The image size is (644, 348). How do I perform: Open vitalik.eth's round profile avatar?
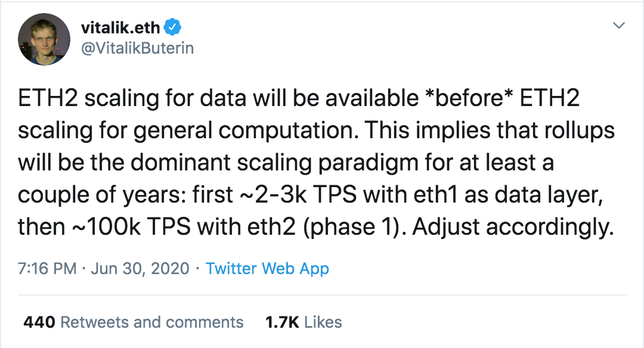44,39
